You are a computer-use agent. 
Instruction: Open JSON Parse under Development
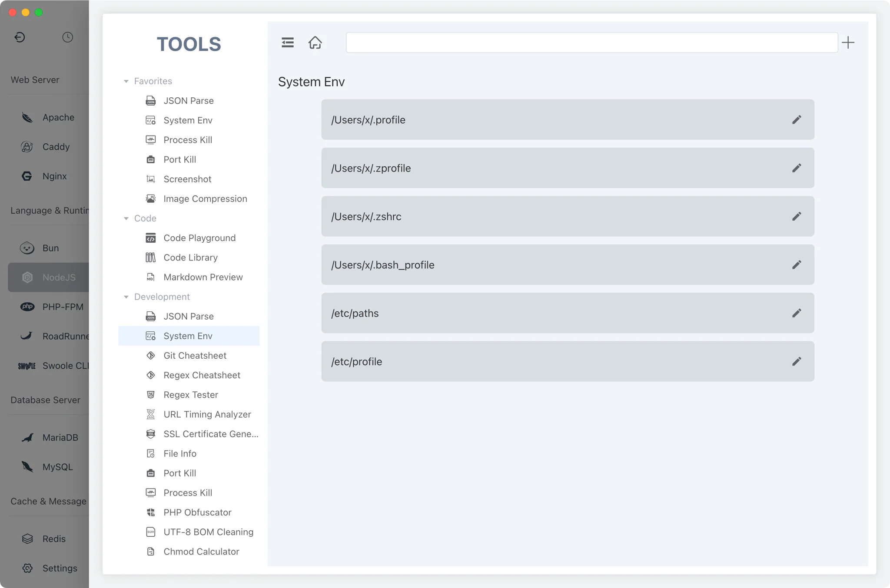189,316
